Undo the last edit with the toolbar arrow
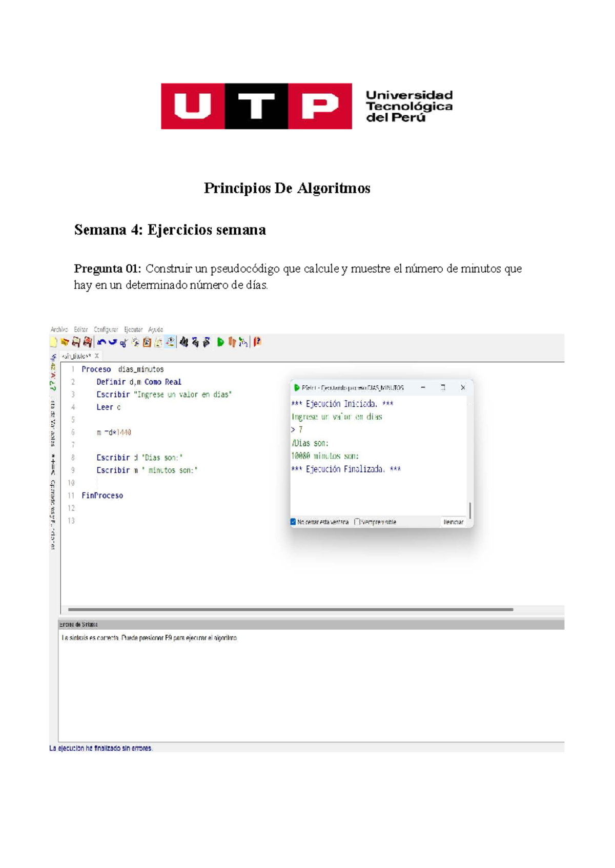This screenshot has height=868, width=615. pos(101,342)
